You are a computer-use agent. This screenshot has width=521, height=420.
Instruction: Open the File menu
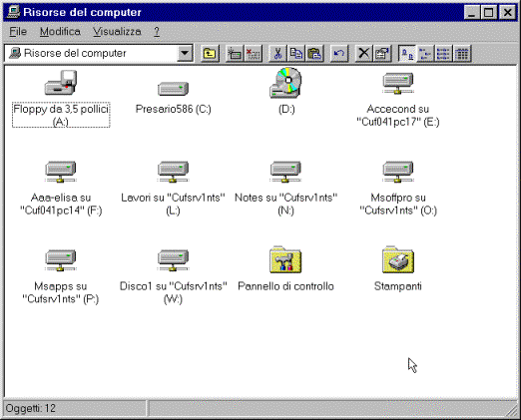[18, 32]
